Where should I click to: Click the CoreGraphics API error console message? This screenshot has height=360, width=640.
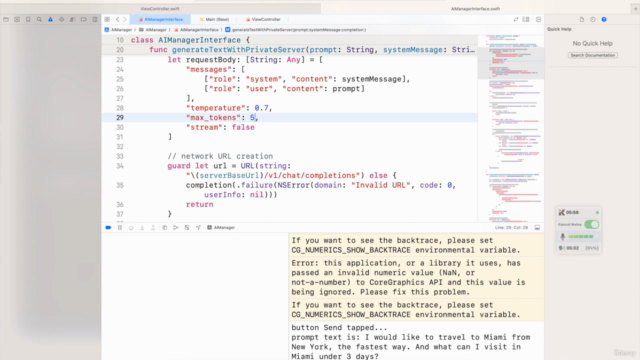click(x=408, y=278)
